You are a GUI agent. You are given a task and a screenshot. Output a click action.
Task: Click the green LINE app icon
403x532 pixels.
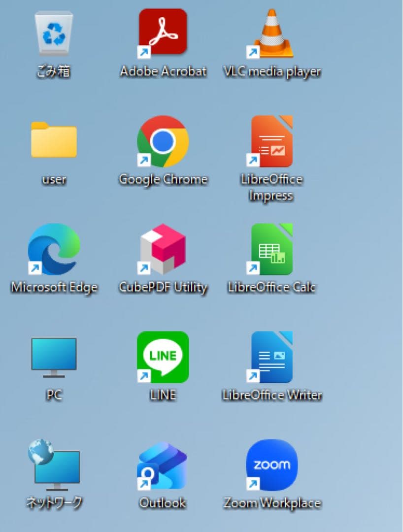(163, 357)
